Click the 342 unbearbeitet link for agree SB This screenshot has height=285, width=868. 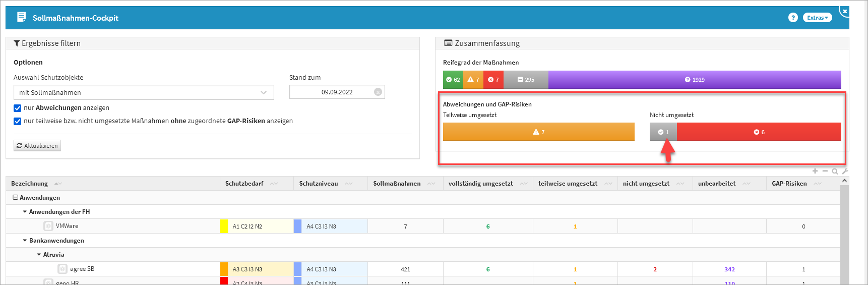point(729,269)
